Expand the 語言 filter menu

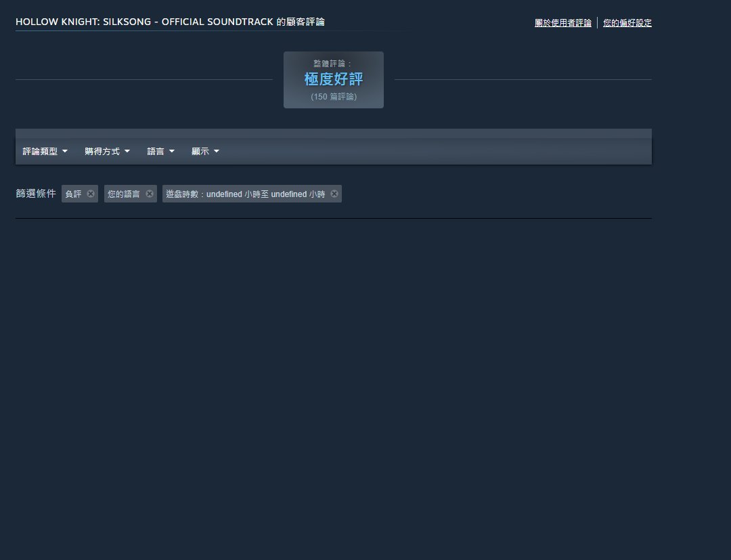(x=161, y=151)
